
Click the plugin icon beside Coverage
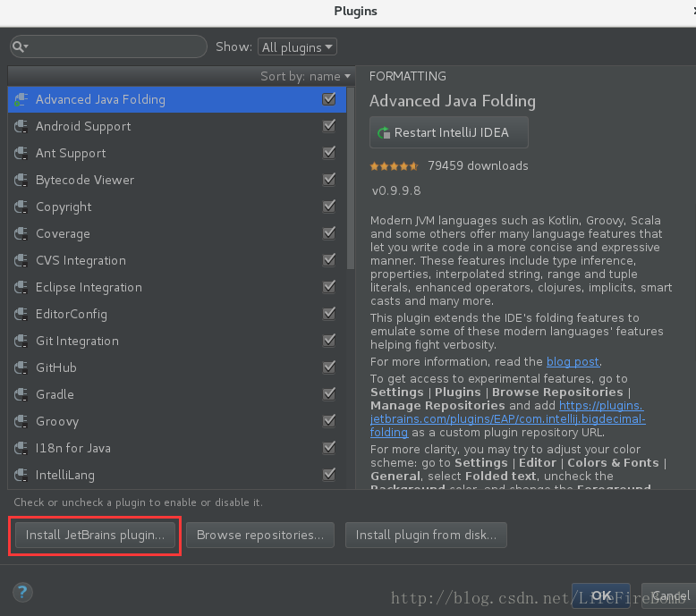click(x=21, y=233)
